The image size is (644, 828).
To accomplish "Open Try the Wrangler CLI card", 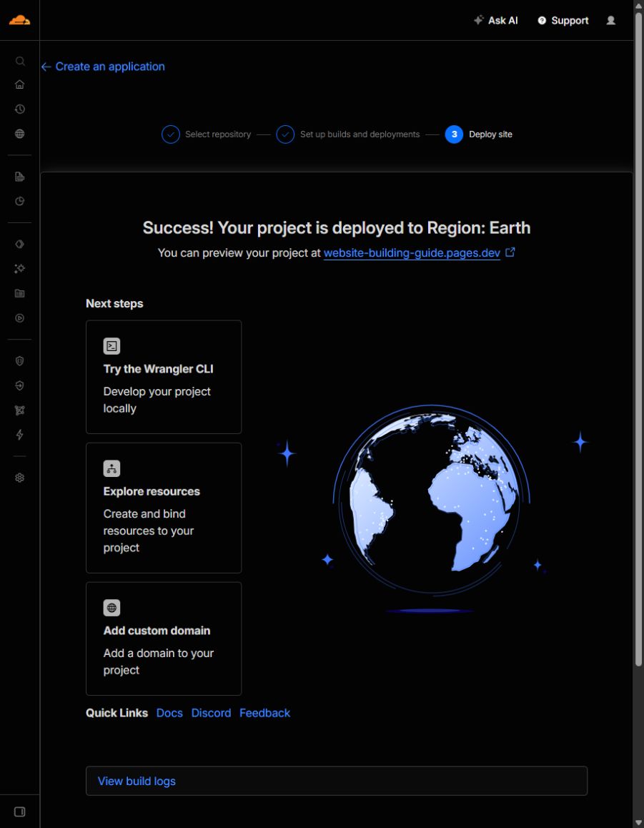I will tap(164, 377).
